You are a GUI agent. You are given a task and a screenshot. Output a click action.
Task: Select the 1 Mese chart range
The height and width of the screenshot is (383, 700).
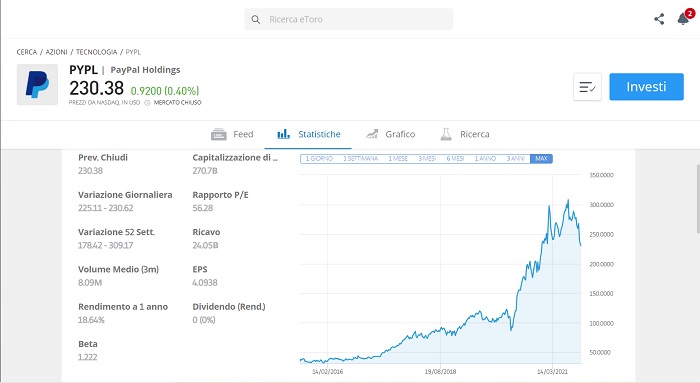[398, 158]
